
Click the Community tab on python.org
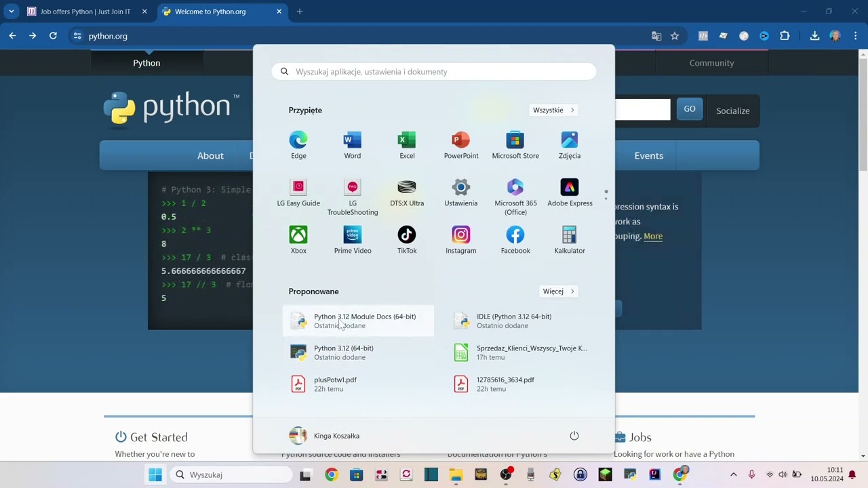tap(711, 62)
